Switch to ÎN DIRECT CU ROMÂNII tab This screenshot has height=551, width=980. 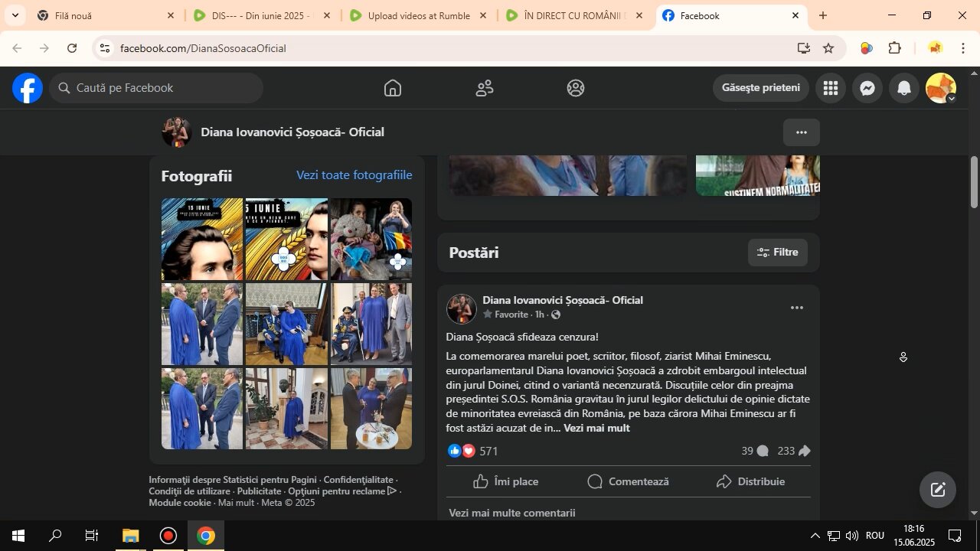[574, 15]
